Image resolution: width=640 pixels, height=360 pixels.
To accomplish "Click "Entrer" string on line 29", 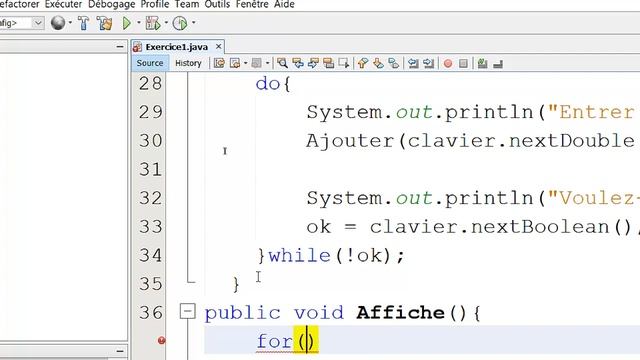I will coord(591,112).
